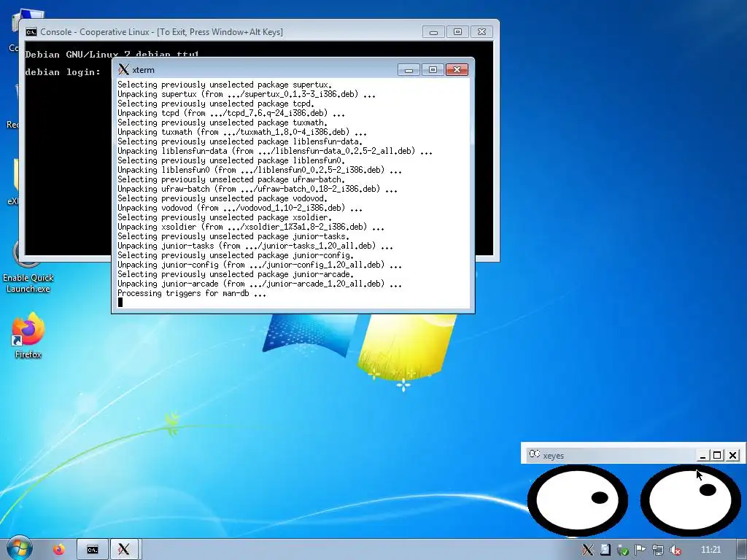Click the disk-shaped tray icon beside X icon
Image resolution: width=747 pixels, height=560 pixels.
pyautogui.click(x=605, y=550)
